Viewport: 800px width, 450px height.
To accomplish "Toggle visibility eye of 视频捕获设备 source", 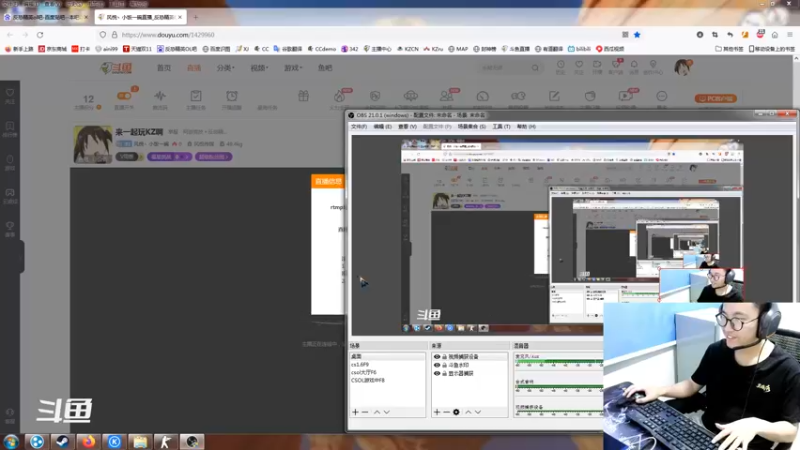I will pyautogui.click(x=437, y=357).
